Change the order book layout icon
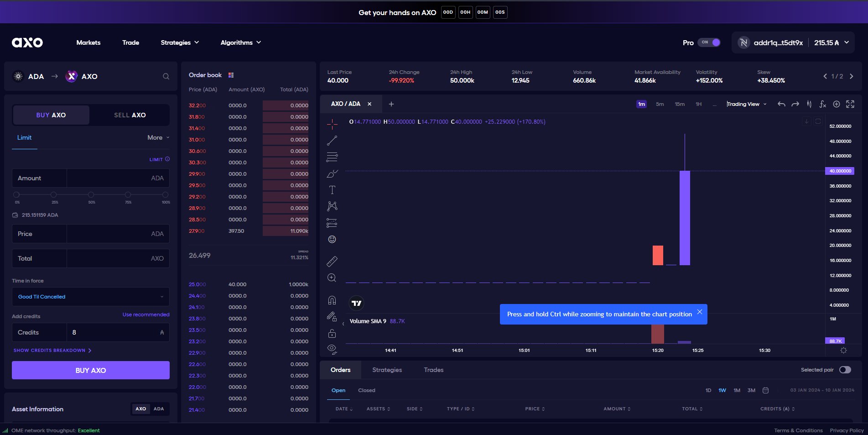The width and height of the screenshot is (868, 435). (x=231, y=75)
